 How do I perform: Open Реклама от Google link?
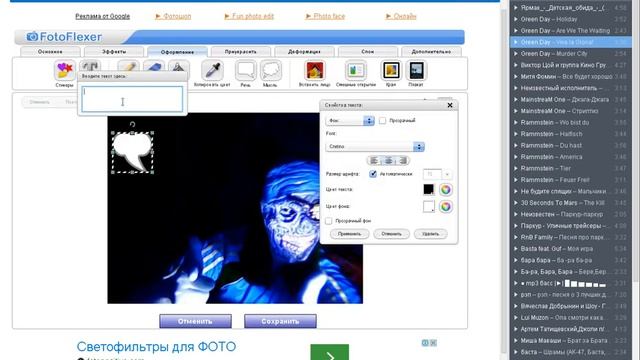(x=102, y=16)
